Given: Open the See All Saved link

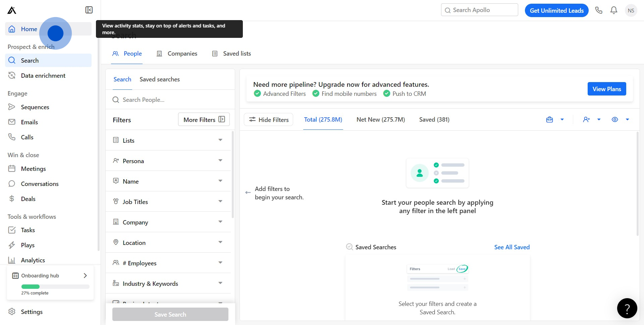Looking at the screenshot, I should point(512,247).
